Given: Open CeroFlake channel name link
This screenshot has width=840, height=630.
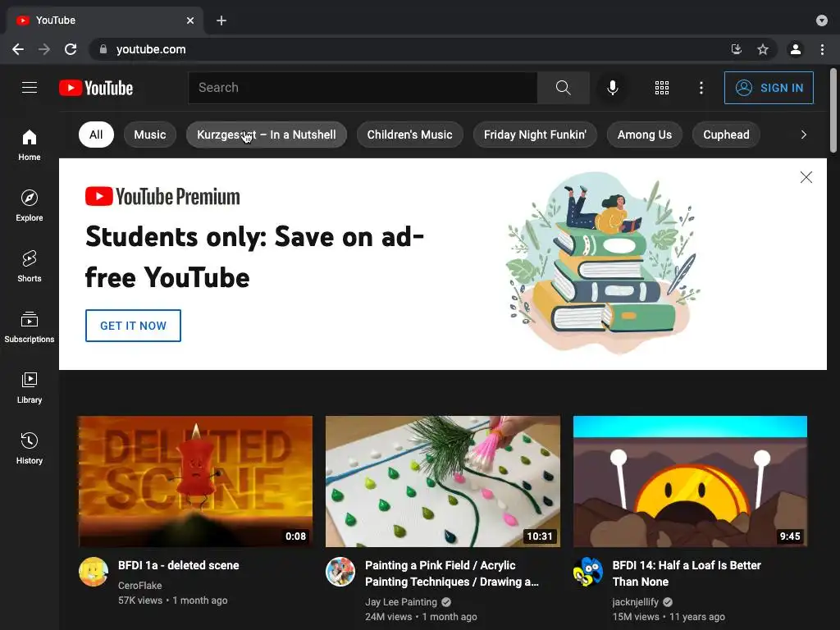Looking at the screenshot, I should pyautogui.click(x=139, y=586).
